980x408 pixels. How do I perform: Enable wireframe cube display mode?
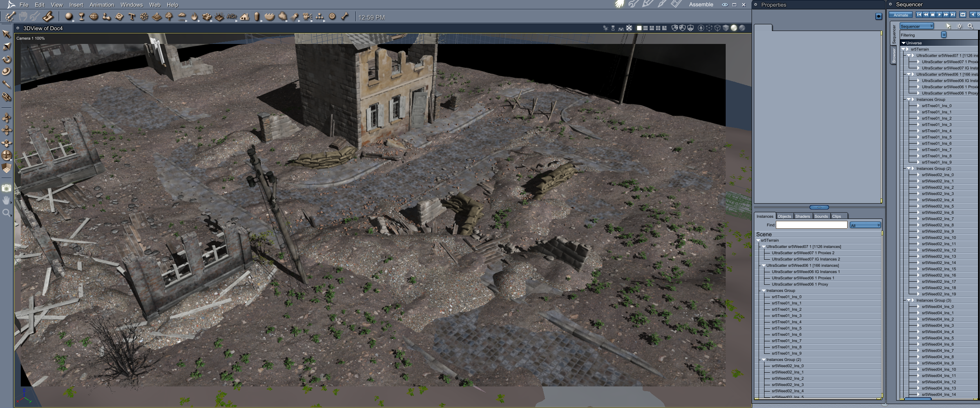pos(717,28)
